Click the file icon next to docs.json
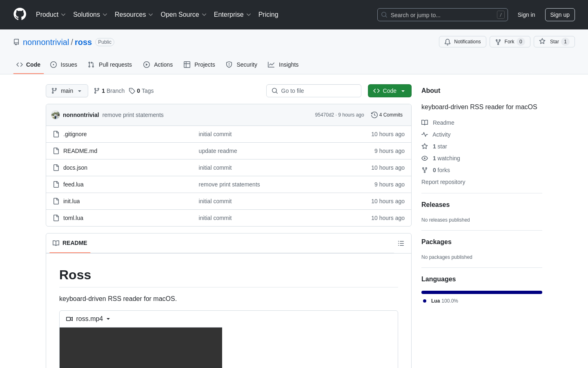Viewport: 588px width, 368px height. click(x=56, y=168)
